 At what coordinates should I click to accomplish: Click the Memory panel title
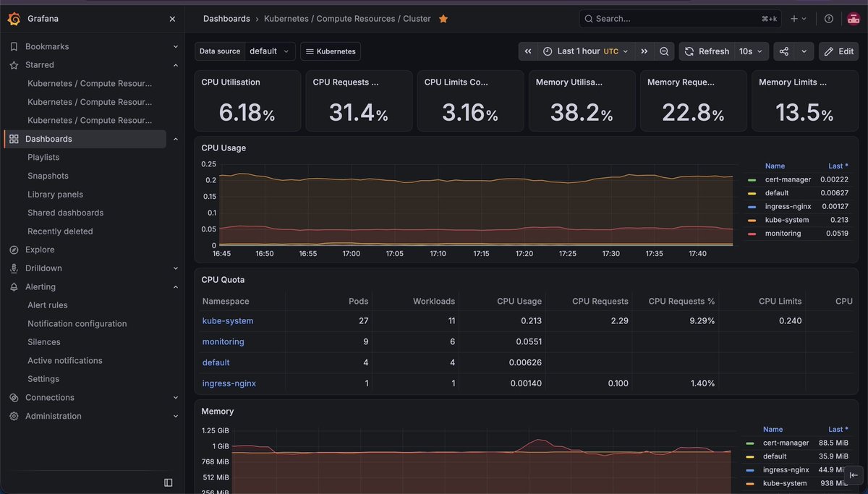click(x=218, y=411)
